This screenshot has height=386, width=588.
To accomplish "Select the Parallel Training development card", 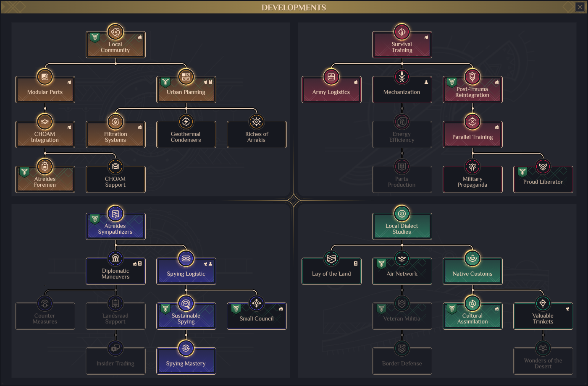I will click(x=472, y=134).
